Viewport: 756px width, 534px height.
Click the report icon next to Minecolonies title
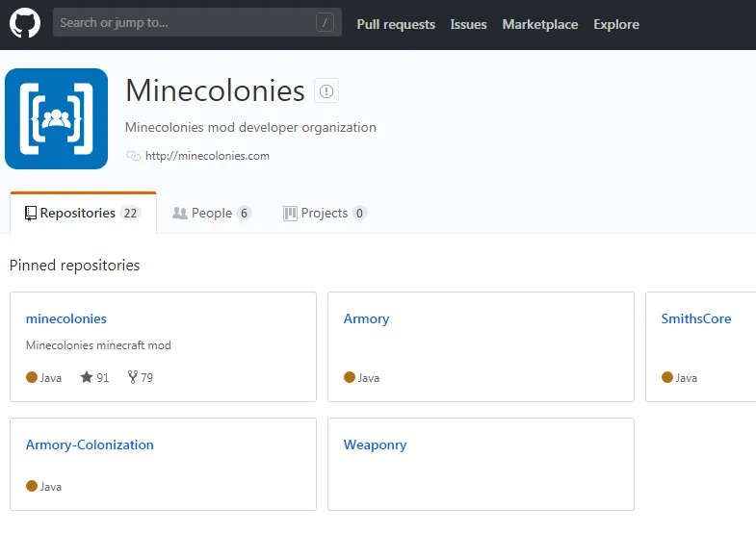click(x=326, y=90)
